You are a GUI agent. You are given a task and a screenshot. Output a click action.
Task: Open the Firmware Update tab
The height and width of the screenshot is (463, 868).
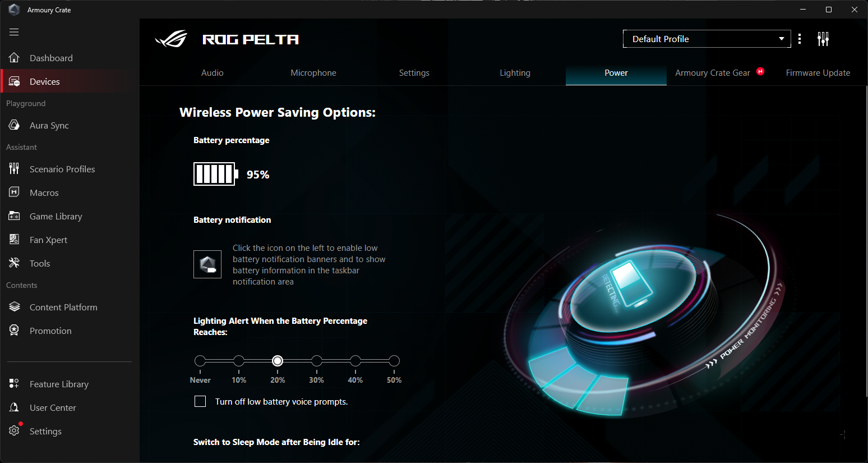tap(818, 73)
